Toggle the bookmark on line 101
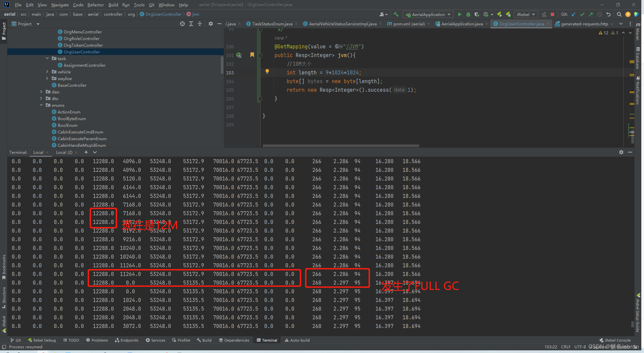The width and height of the screenshot is (644, 353). [x=252, y=55]
